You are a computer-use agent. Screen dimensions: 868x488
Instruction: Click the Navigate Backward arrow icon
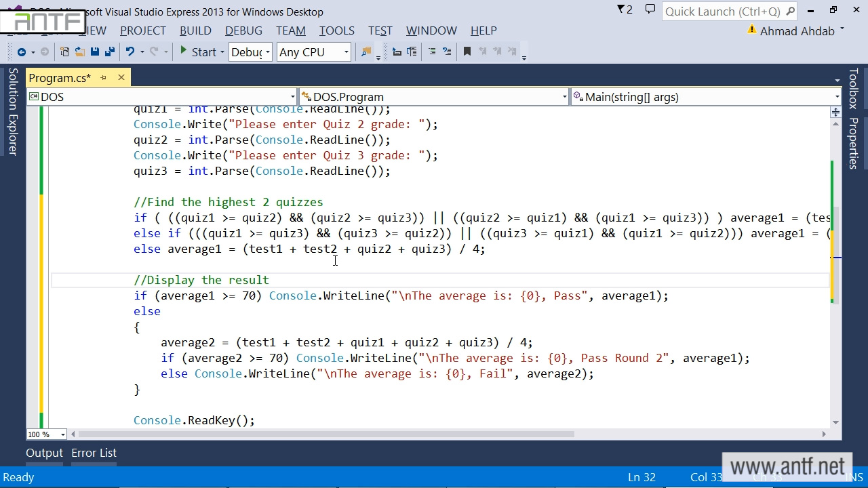click(x=22, y=52)
